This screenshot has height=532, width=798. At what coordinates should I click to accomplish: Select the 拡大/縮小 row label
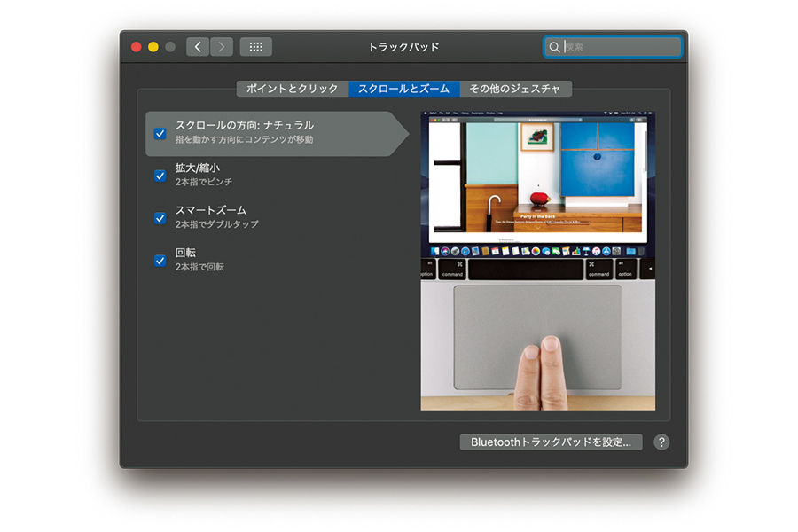click(198, 168)
